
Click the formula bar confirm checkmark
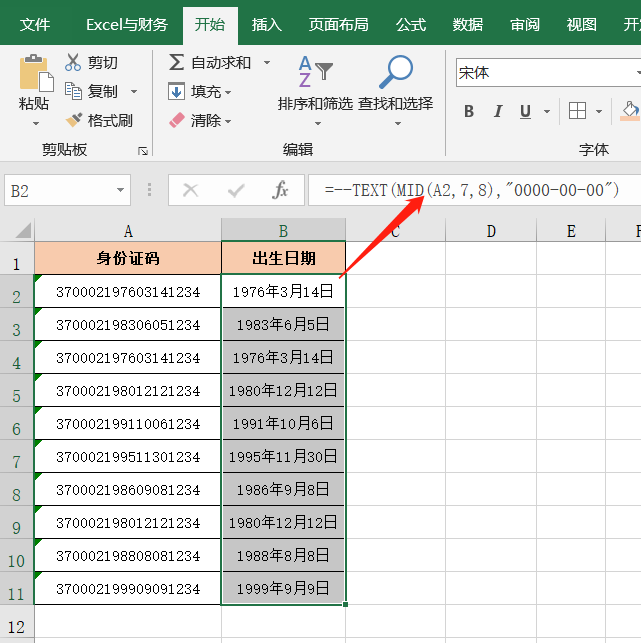[236, 190]
